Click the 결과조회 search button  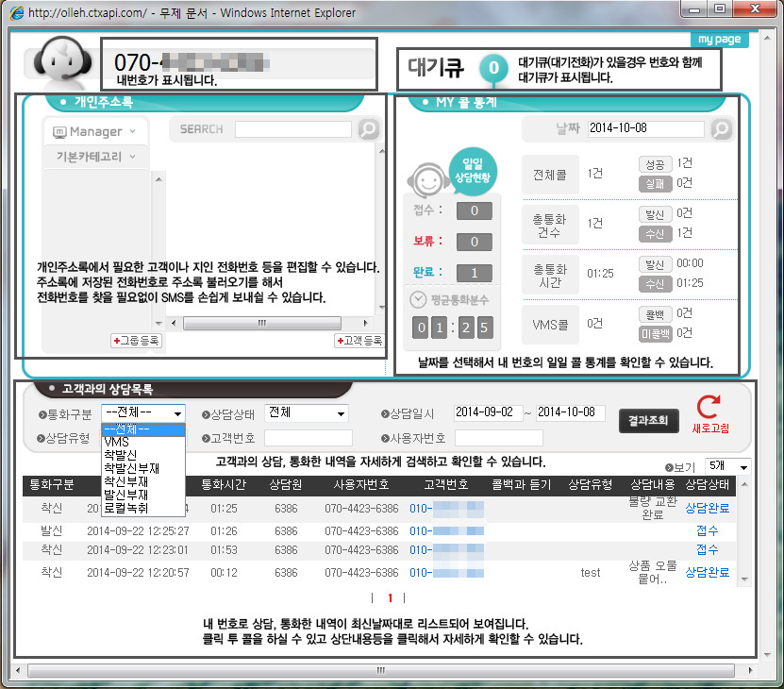[x=650, y=420]
